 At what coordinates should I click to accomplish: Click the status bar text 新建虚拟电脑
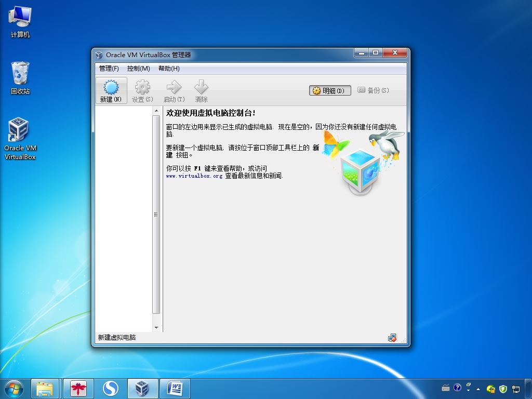tap(117, 338)
